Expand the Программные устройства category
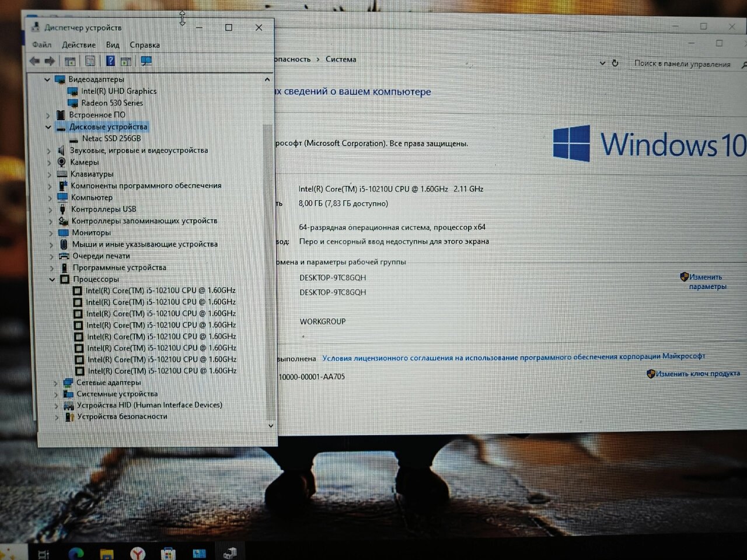This screenshot has width=747, height=560. pos(51,268)
